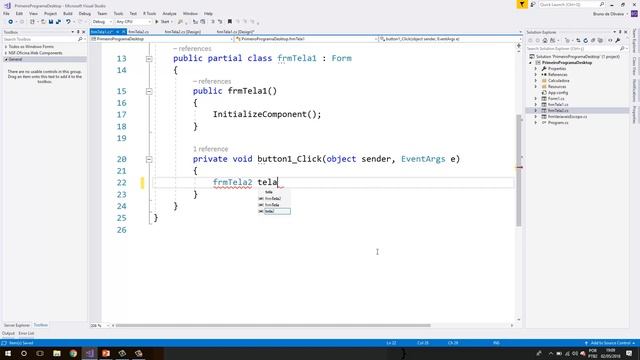Viewport: 640px width, 360px height.
Task: Select the PrimeiroProgramaDesktop project node
Action: coord(567,62)
